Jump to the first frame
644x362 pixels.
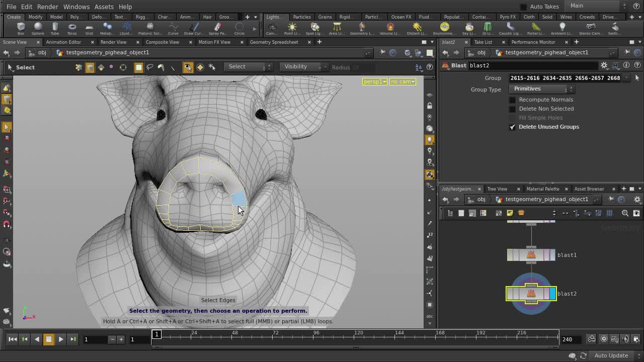point(13,339)
